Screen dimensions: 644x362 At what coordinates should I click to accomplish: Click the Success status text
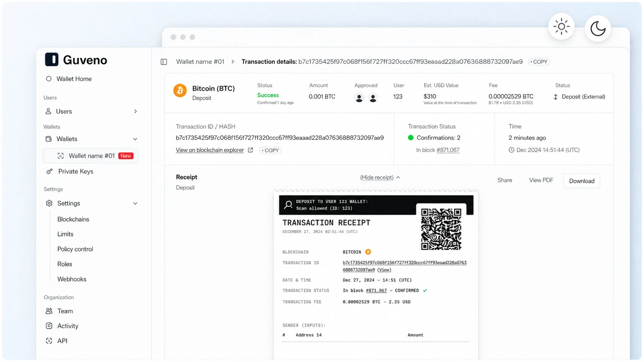[268, 95]
